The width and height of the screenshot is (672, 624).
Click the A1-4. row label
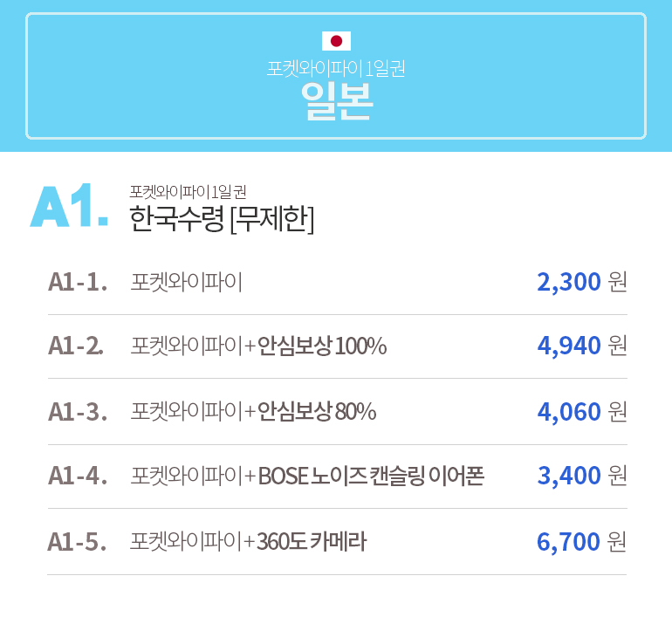click(78, 476)
